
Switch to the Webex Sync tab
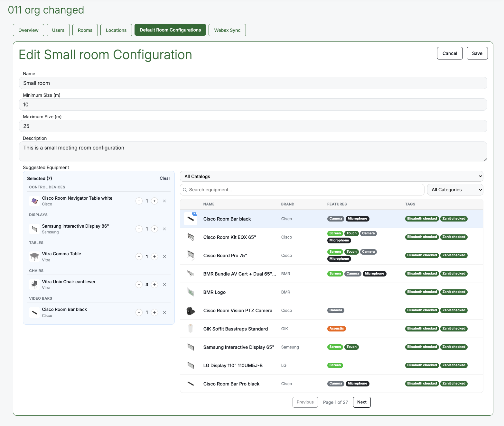[227, 30]
